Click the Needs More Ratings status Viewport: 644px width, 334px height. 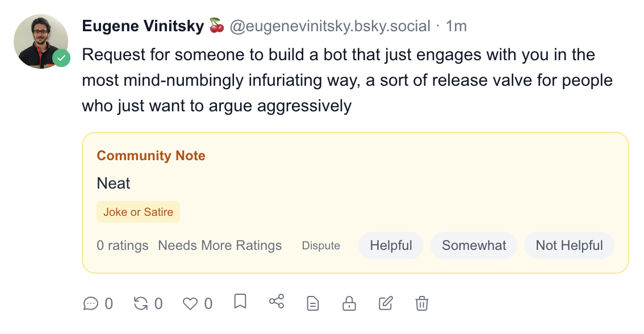click(220, 245)
